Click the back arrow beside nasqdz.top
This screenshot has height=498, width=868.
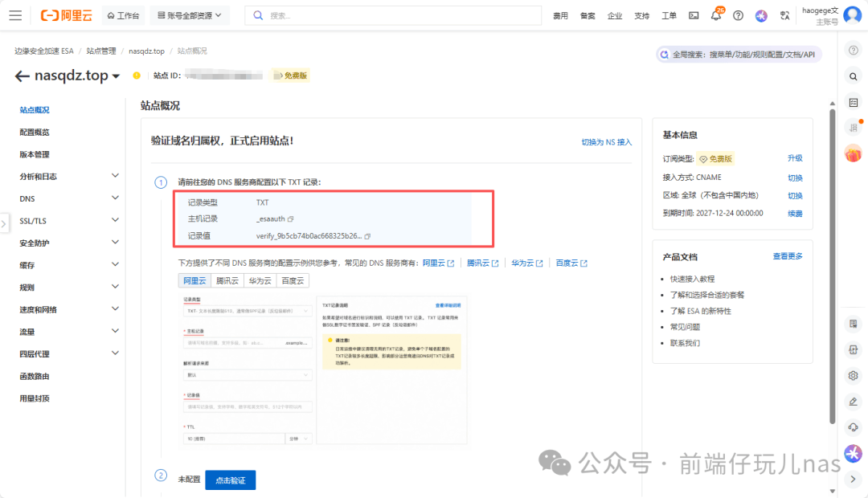pyautogui.click(x=22, y=76)
